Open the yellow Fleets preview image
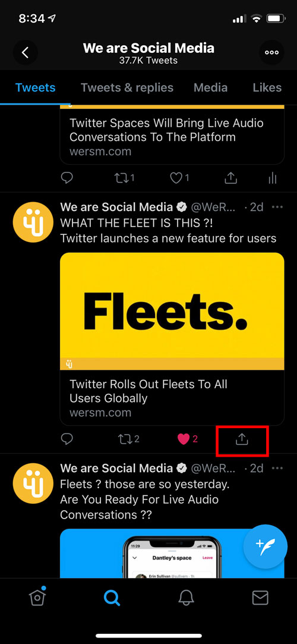297x644 pixels. point(172,312)
